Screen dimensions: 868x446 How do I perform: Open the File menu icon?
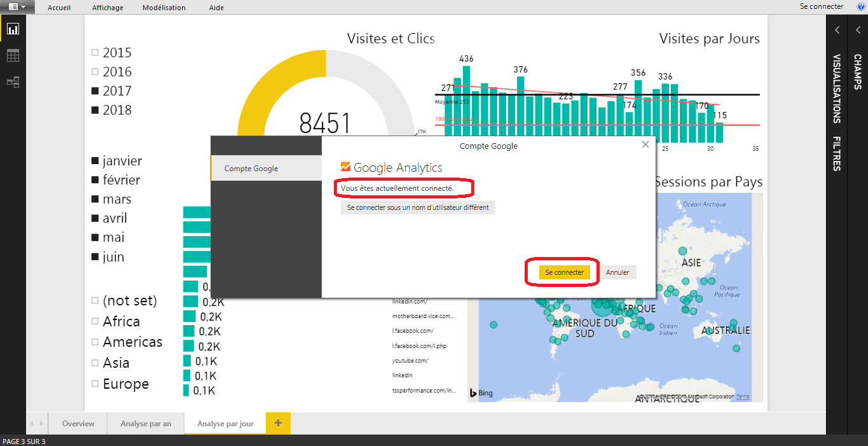17,7
